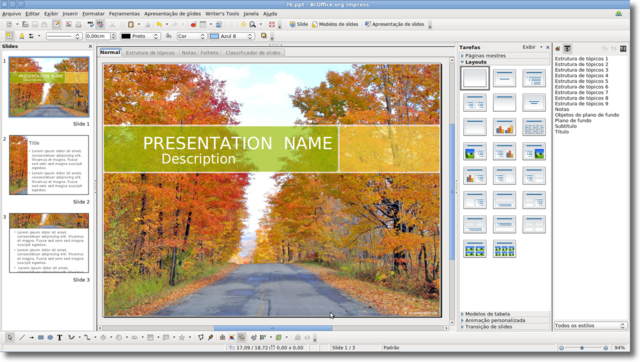The width and height of the screenshot is (640, 362).
Task: Select the Curve tool
Action: 71,338
